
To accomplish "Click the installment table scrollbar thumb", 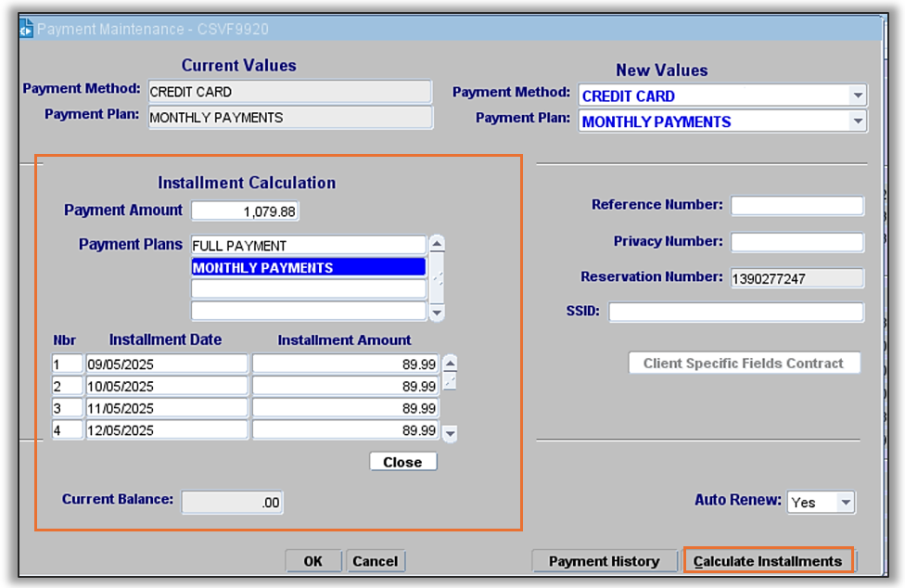I will click(x=451, y=381).
